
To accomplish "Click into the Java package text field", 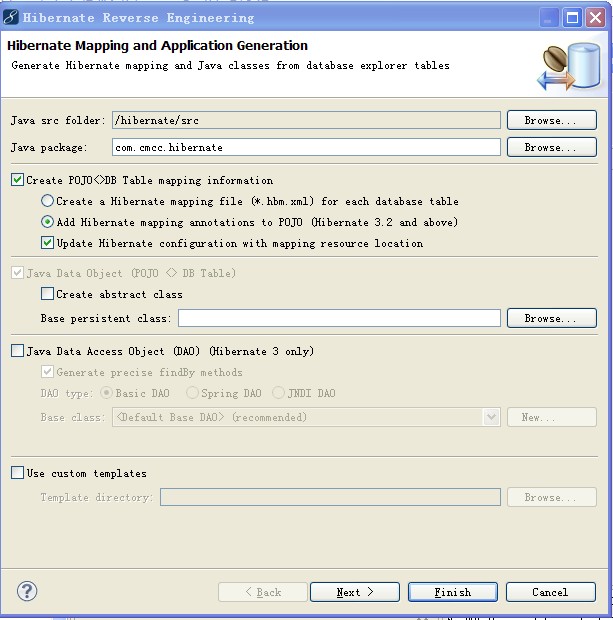I will 306,147.
